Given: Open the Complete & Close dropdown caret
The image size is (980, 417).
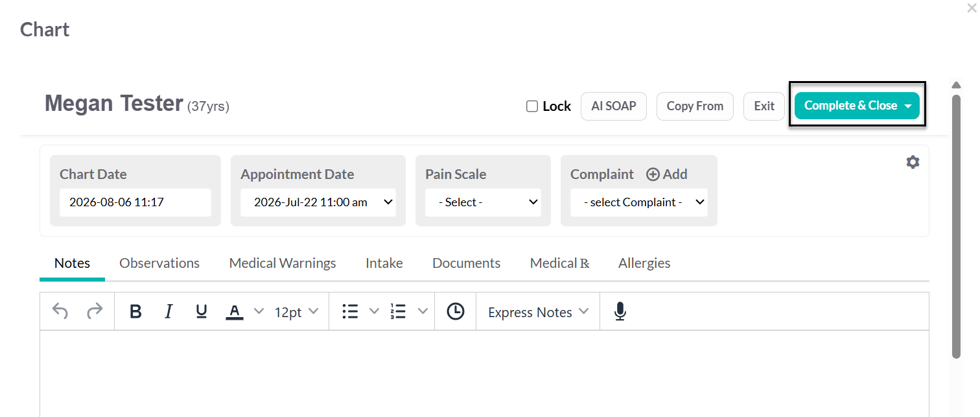Looking at the screenshot, I should [x=908, y=106].
